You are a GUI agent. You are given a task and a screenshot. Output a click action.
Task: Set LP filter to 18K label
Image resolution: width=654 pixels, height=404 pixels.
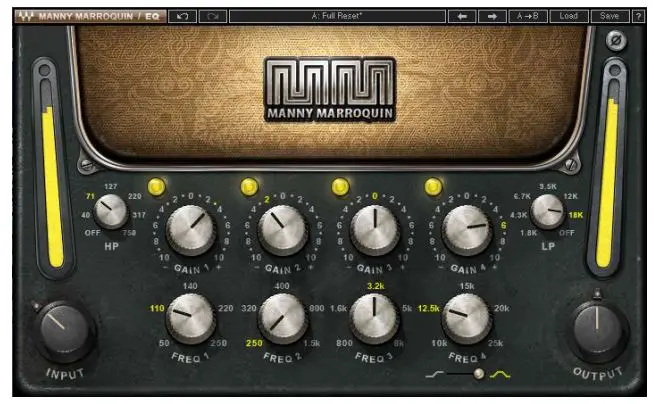576,215
